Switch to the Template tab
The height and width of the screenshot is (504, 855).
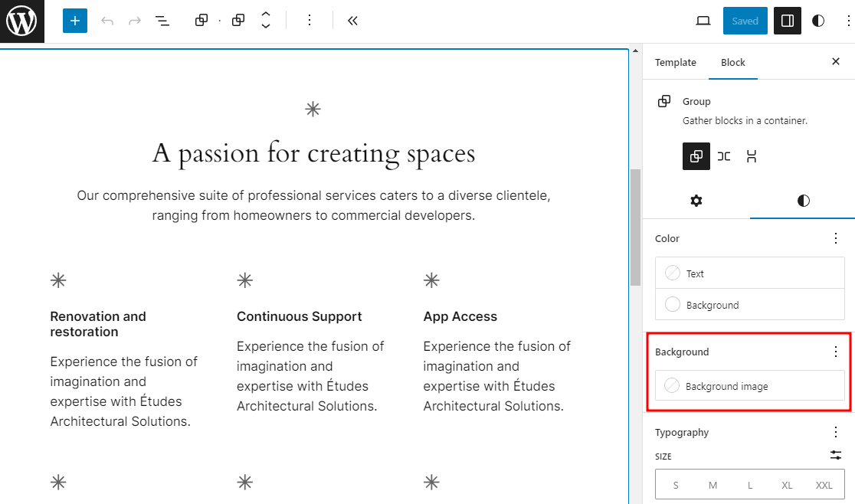click(x=676, y=62)
